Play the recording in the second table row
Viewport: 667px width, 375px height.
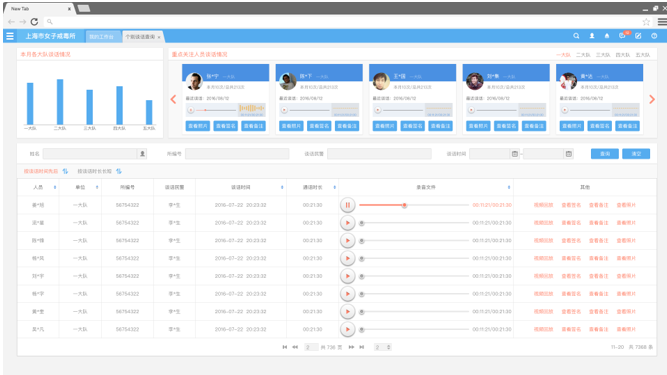[348, 223]
